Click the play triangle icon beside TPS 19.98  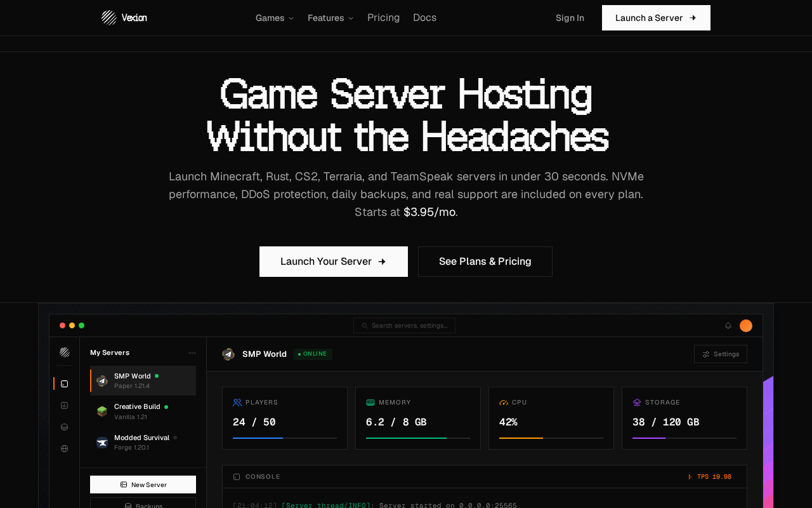tap(690, 477)
